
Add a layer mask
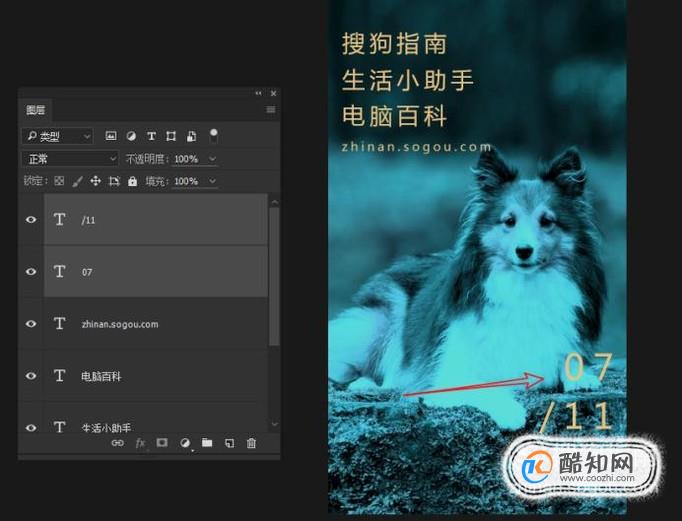click(x=162, y=443)
